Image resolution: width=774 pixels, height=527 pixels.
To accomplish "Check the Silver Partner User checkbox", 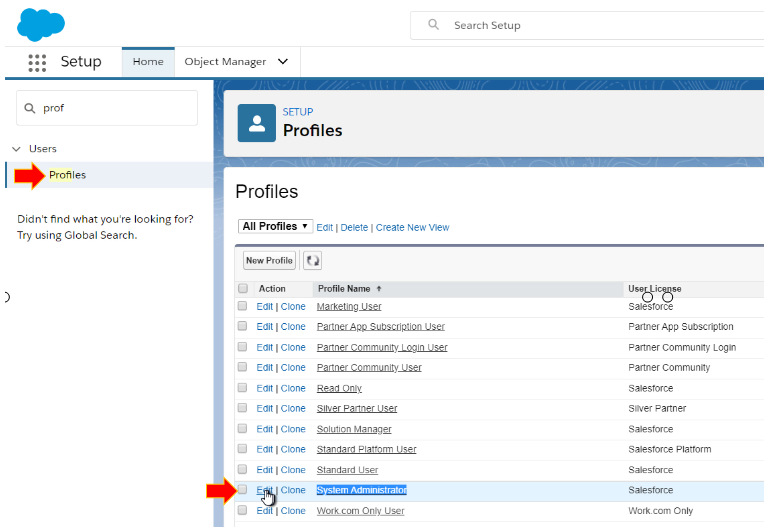I will click(242, 408).
